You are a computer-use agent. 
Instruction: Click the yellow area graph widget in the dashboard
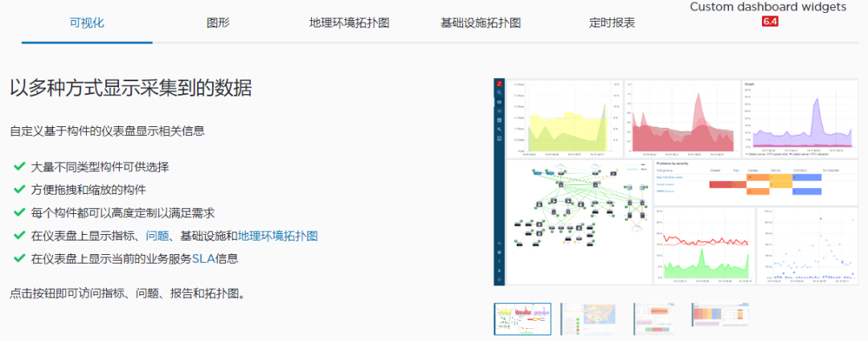pos(565,118)
